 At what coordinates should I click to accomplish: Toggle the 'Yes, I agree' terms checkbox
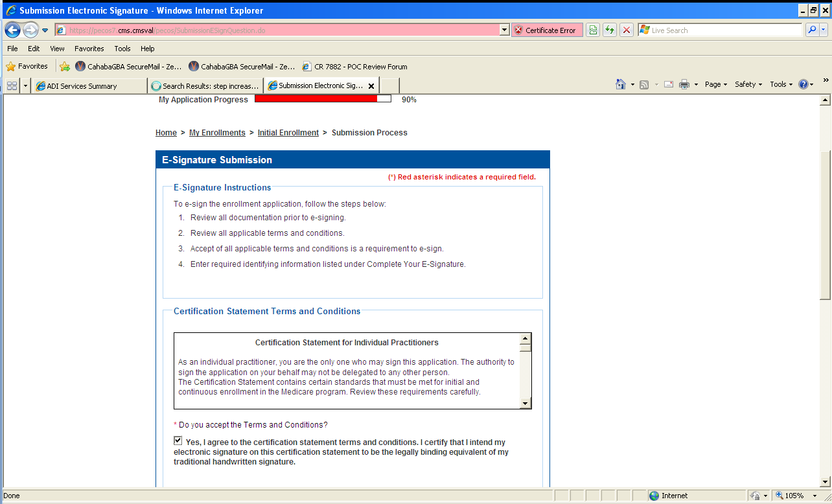point(178,441)
